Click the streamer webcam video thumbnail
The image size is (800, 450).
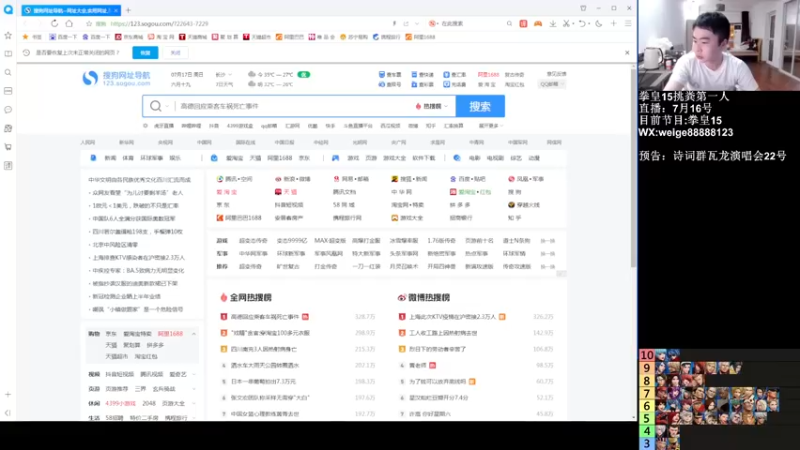(719, 45)
